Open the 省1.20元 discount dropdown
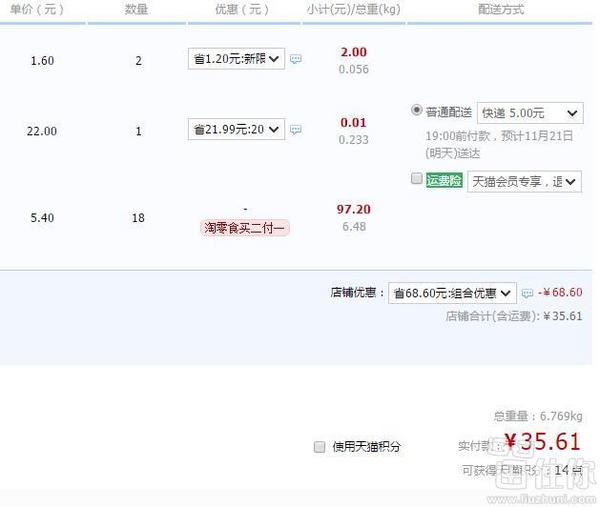The image size is (600, 507). [236, 60]
